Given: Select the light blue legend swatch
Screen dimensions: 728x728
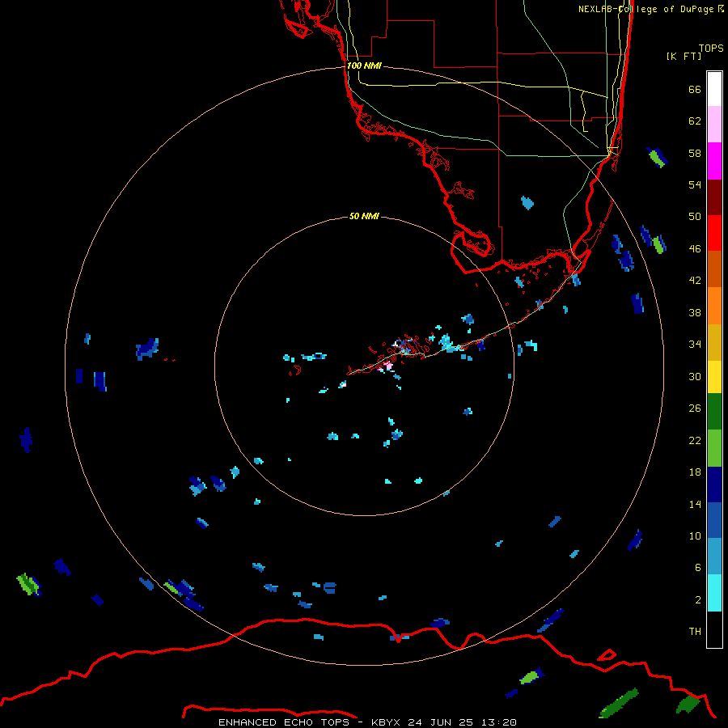Looking at the screenshot, I should 714,557.
